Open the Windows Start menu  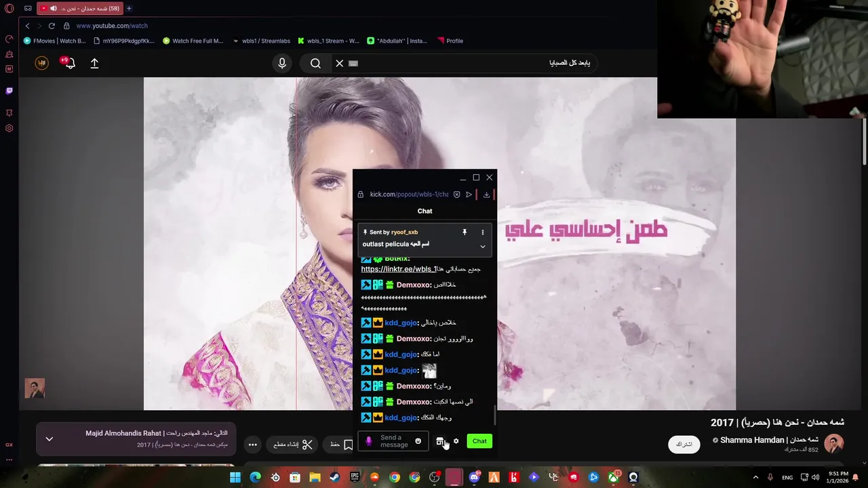[x=235, y=478]
